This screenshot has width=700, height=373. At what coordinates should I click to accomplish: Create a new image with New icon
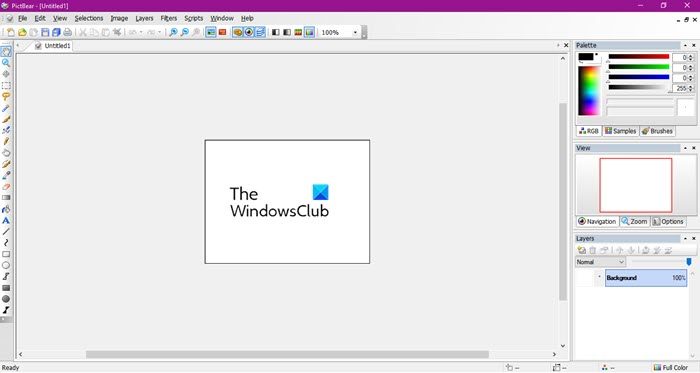pos(10,32)
